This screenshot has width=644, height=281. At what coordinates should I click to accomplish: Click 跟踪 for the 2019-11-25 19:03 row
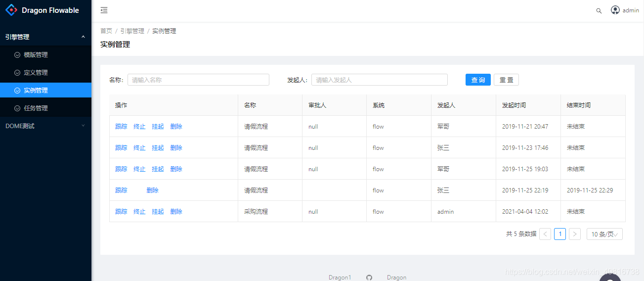pos(121,169)
